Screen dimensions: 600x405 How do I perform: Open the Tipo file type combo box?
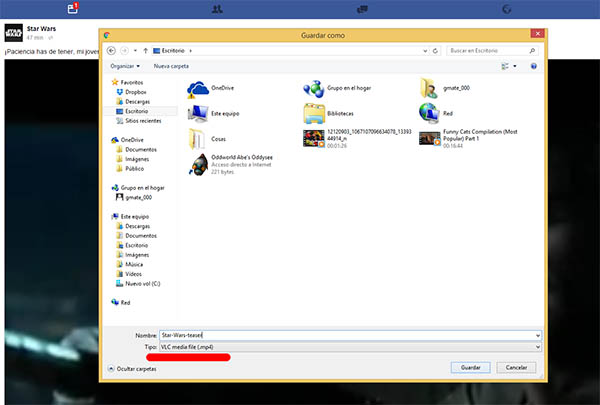(350, 347)
